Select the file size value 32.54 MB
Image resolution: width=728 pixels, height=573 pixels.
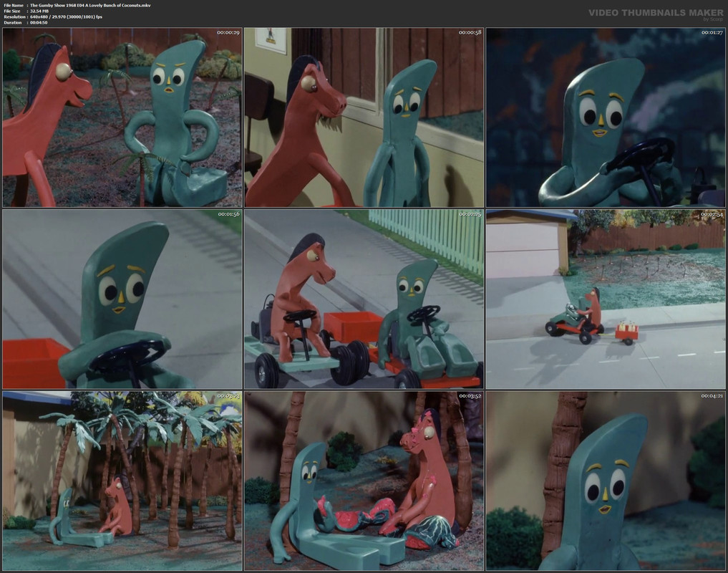(x=39, y=11)
